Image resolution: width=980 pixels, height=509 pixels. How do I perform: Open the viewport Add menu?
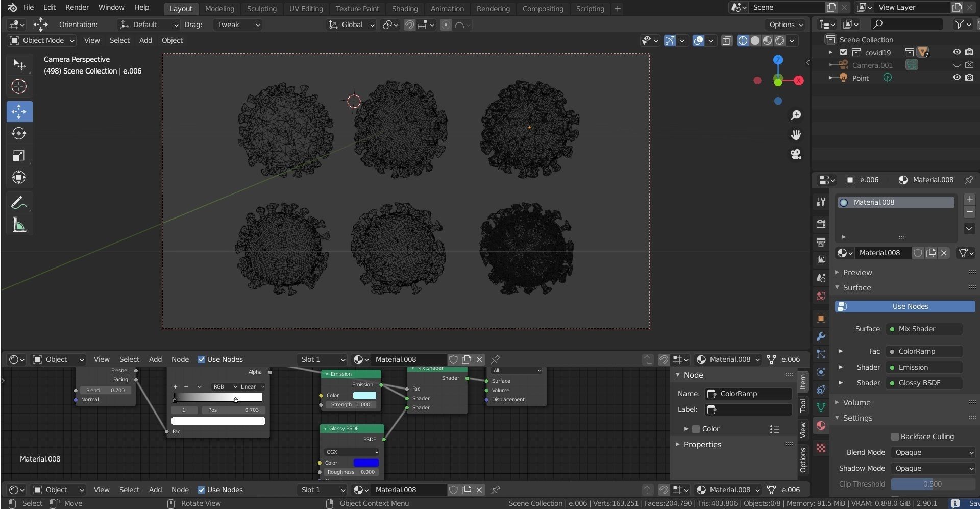pos(145,40)
